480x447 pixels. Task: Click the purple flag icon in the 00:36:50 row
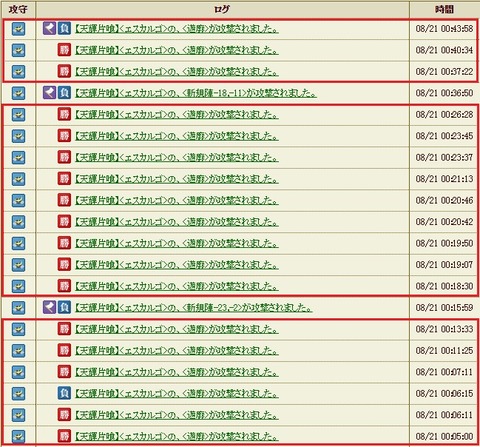click(x=49, y=93)
